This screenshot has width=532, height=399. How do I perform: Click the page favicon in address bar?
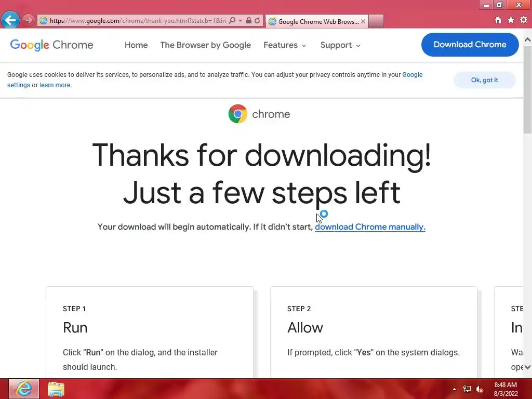click(43, 21)
